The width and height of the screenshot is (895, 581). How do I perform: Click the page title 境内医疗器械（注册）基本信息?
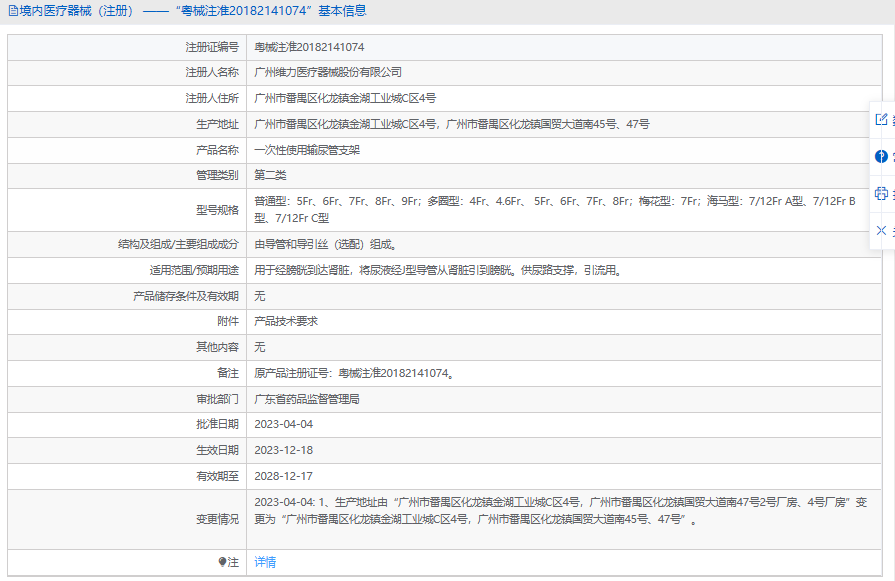pyautogui.click(x=193, y=11)
